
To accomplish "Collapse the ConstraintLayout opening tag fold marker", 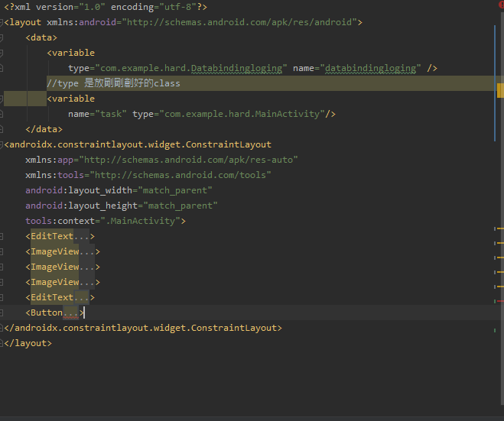I will tap(2, 145).
